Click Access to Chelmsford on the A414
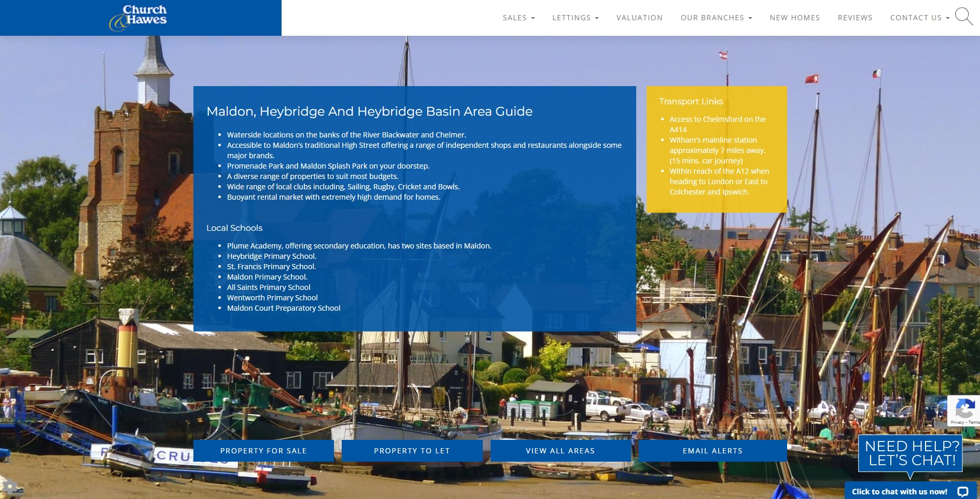The height and width of the screenshot is (499, 980). 718,124
